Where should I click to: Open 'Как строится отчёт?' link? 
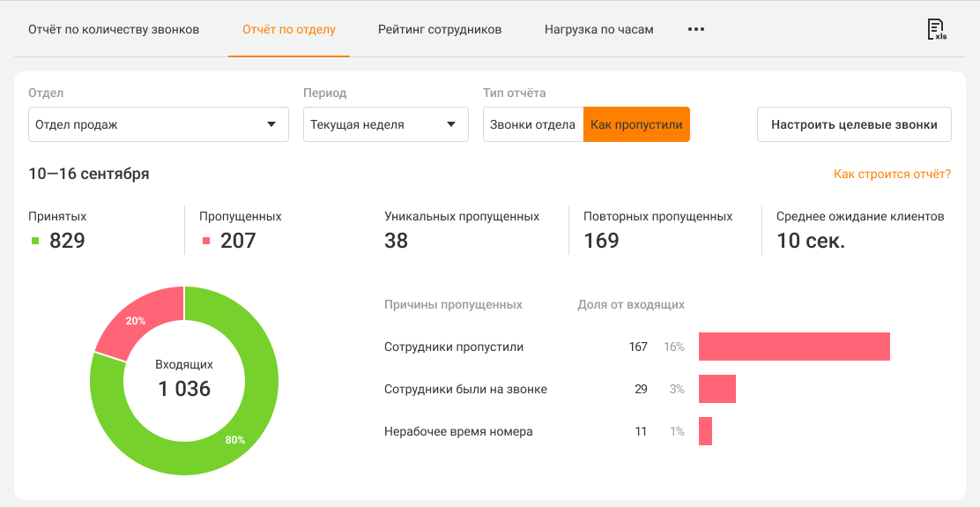coord(892,174)
